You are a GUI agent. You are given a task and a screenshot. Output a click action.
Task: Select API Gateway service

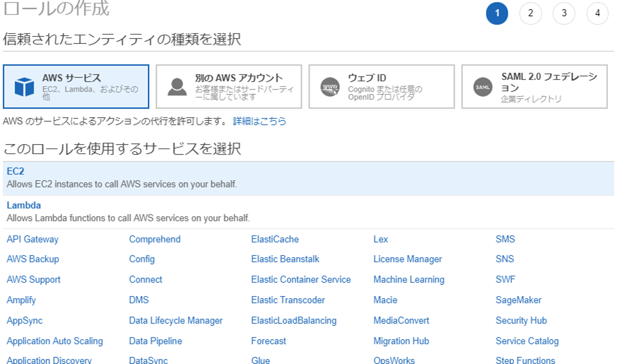coord(33,239)
